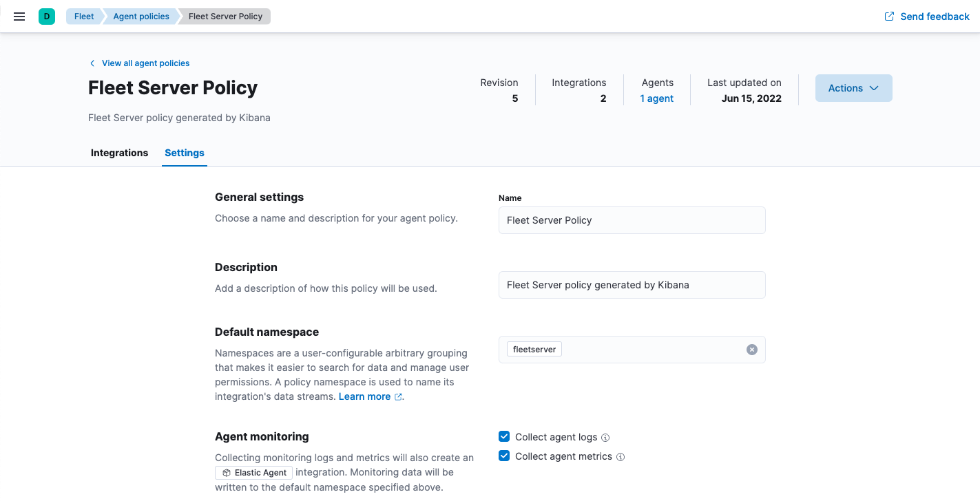Image resolution: width=980 pixels, height=501 pixels.
Task: Click the back chevron beside View all agent policies
Action: 92,63
